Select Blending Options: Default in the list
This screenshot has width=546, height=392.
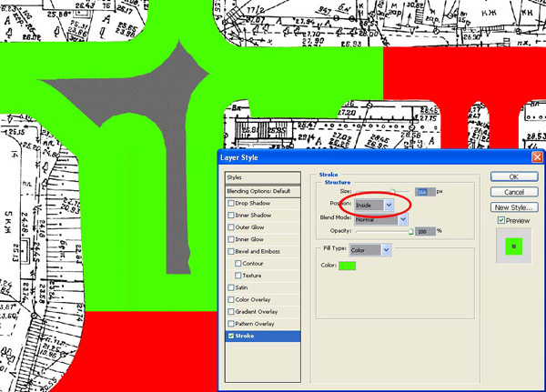pos(263,191)
